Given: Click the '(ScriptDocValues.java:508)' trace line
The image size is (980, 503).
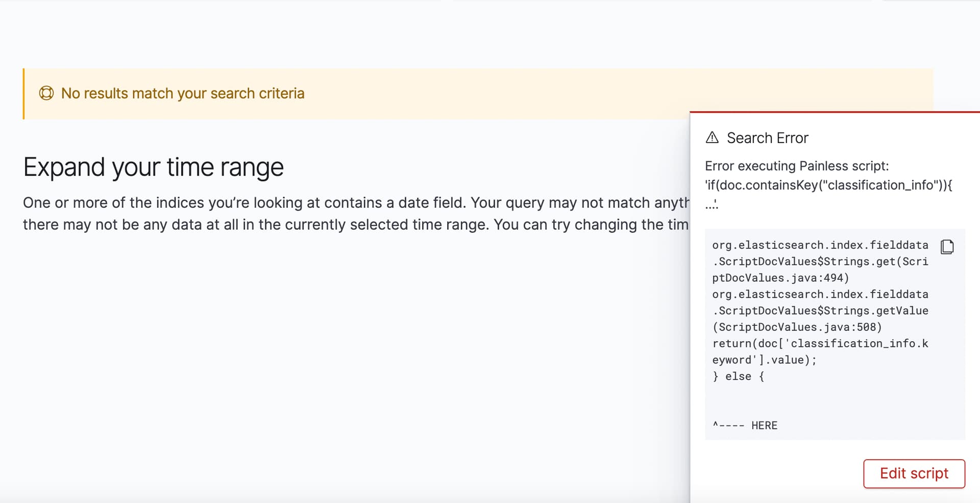Looking at the screenshot, I should pos(797,327).
